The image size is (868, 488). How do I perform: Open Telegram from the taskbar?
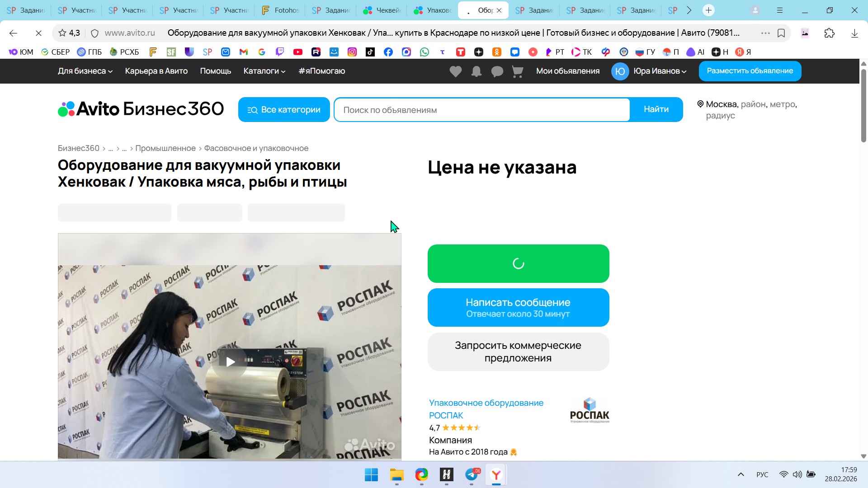[x=471, y=475]
